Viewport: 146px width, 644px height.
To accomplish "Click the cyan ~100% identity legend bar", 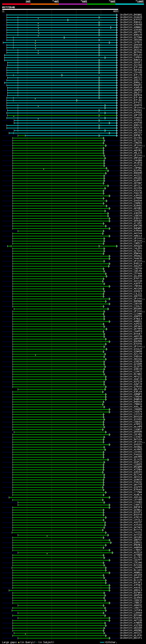I will [130, 4].
